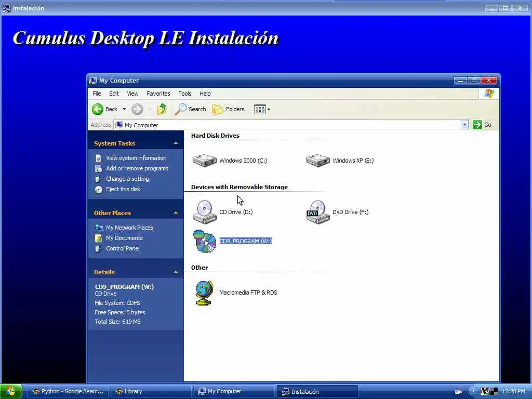Click the Address bar field
532x399 pixels.
pos(291,125)
